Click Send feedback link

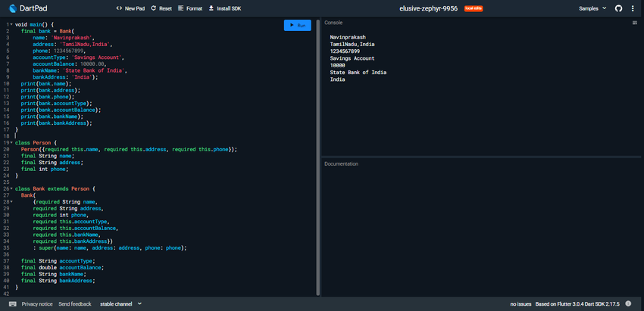[x=75, y=304]
